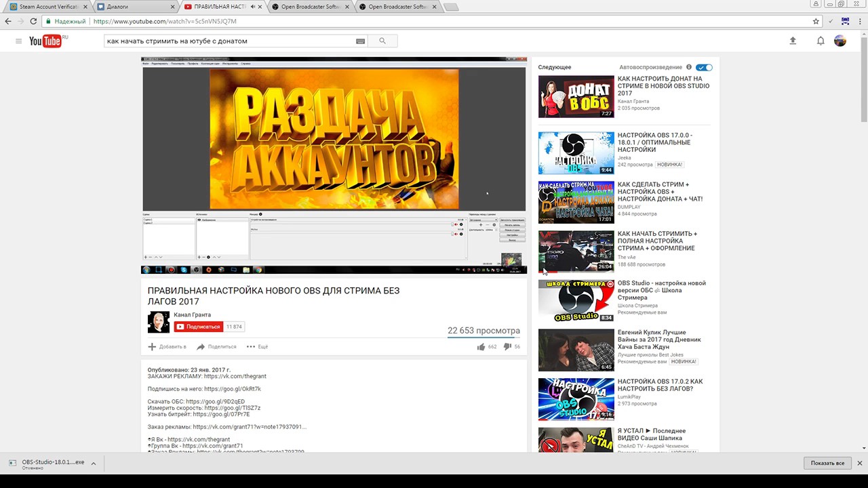Image resolution: width=868 pixels, height=488 pixels.
Task: Mute the audio icon on YouTube tab
Action: 253,7
